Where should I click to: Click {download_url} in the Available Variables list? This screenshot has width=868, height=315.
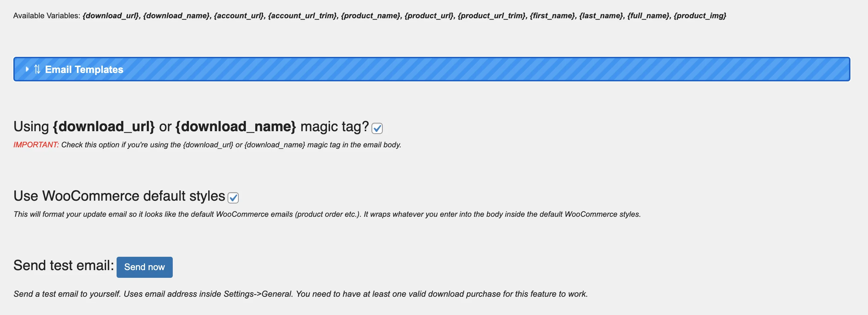click(111, 16)
